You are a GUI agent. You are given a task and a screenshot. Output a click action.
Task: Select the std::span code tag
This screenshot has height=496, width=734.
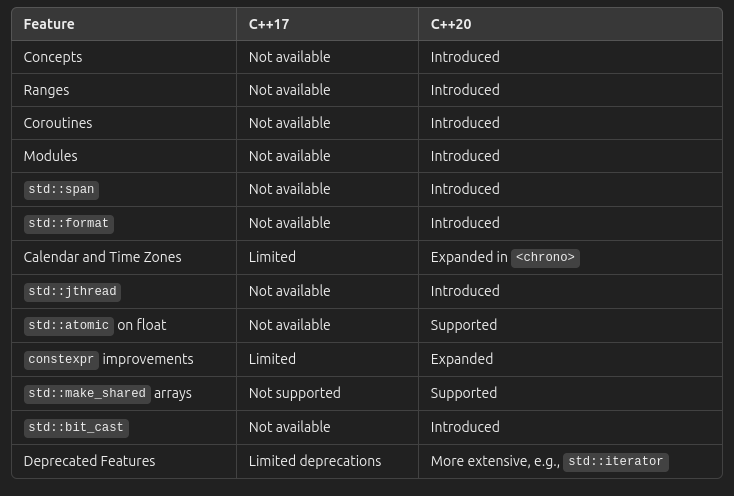click(61, 190)
